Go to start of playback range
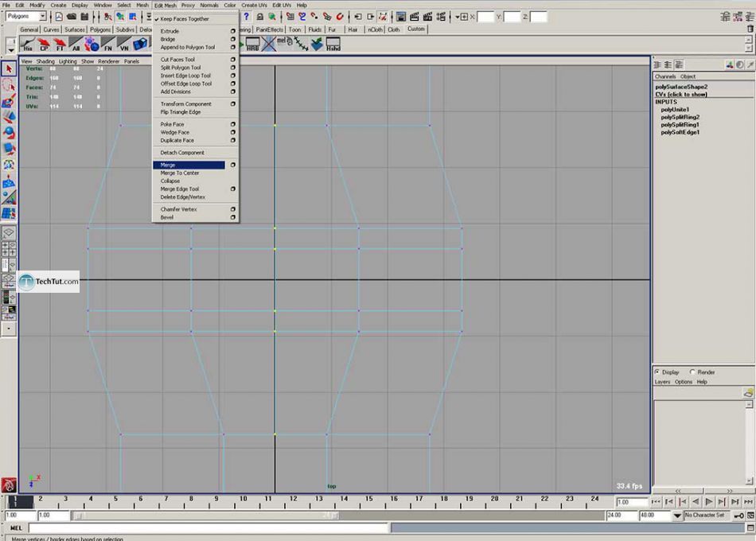756x541 pixels. [x=655, y=502]
